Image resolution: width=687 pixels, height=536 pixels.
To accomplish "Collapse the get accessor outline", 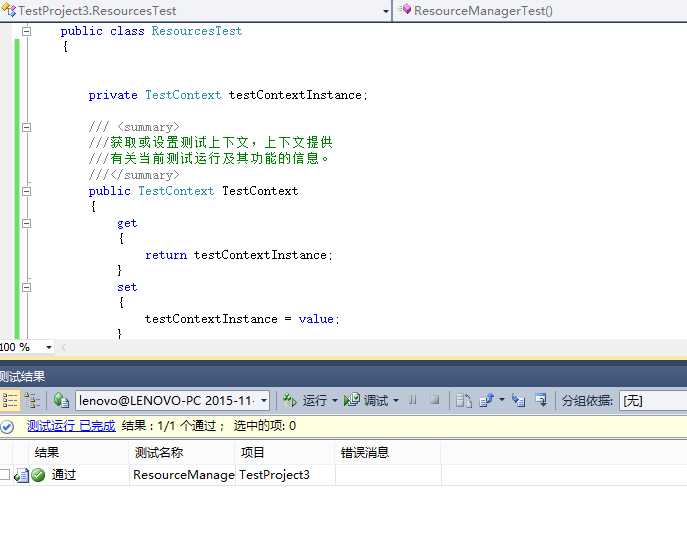I will (x=27, y=224).
